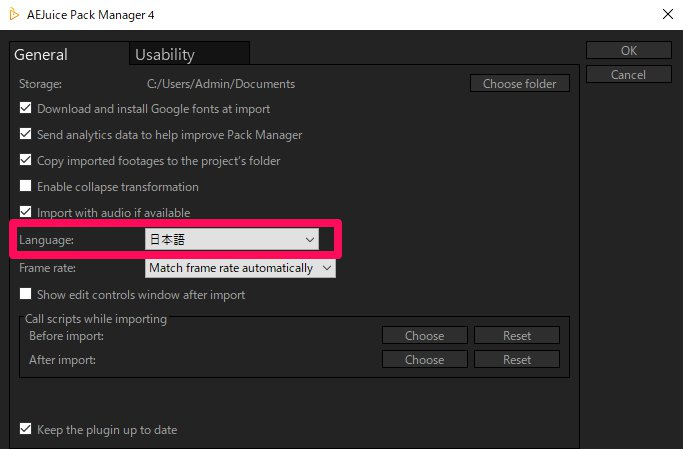The width and height of the screenshot is (683, 449).
Task: Toggle Import with audio if available
Action: (26, 213)
